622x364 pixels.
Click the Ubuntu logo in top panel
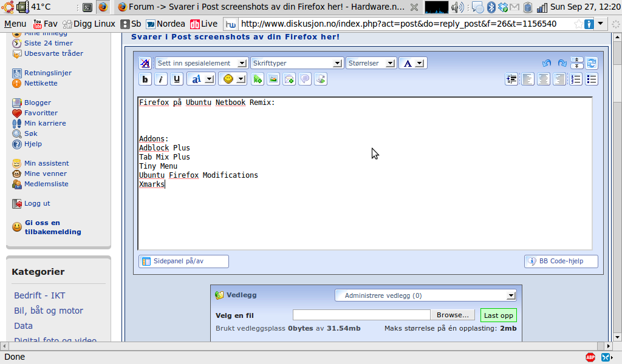point(7,7)
